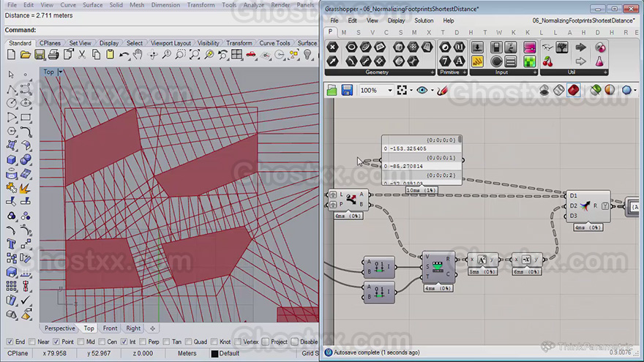Toggle the Point osnap checkbox

(x=56, y=342)
